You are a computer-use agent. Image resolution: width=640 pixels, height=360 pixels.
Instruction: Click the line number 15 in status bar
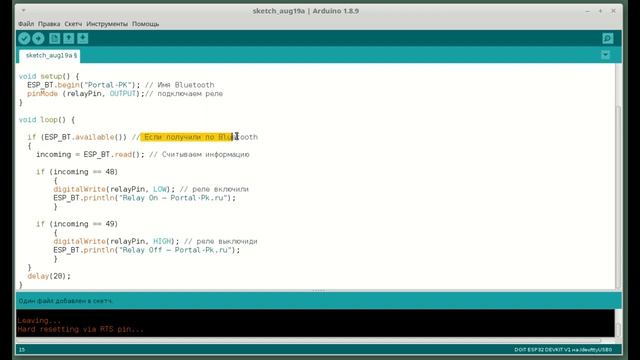22,350
